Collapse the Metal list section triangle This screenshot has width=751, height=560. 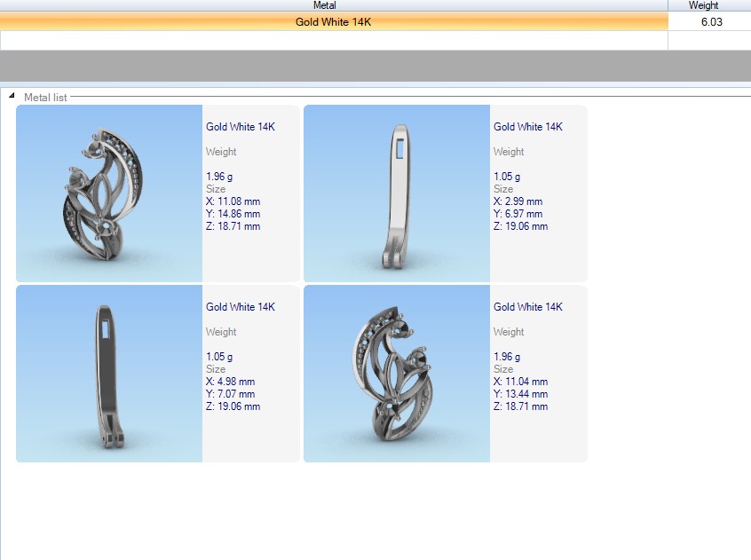[12, 96]
